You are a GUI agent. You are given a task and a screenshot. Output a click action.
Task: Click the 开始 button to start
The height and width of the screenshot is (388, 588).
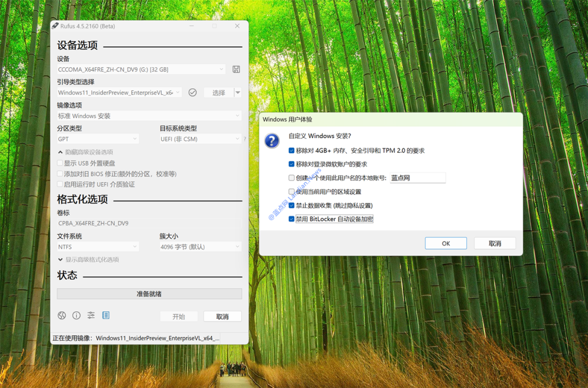coord(179,316)
